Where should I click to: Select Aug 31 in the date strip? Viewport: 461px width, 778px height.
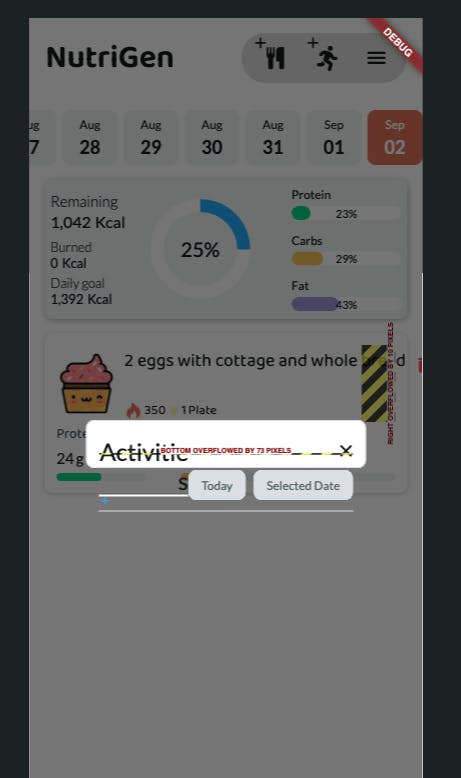pos(273,137)
